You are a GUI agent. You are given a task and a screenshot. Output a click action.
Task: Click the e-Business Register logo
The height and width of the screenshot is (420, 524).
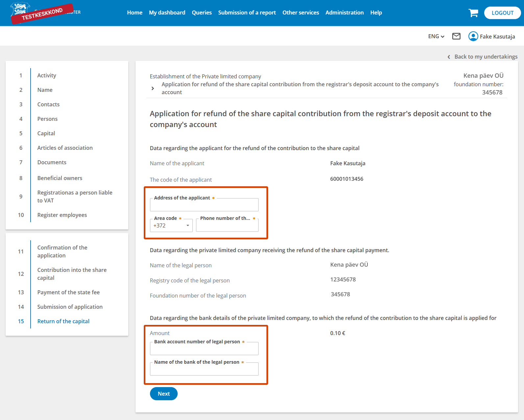pyautogui.click(x=45, y=13)
